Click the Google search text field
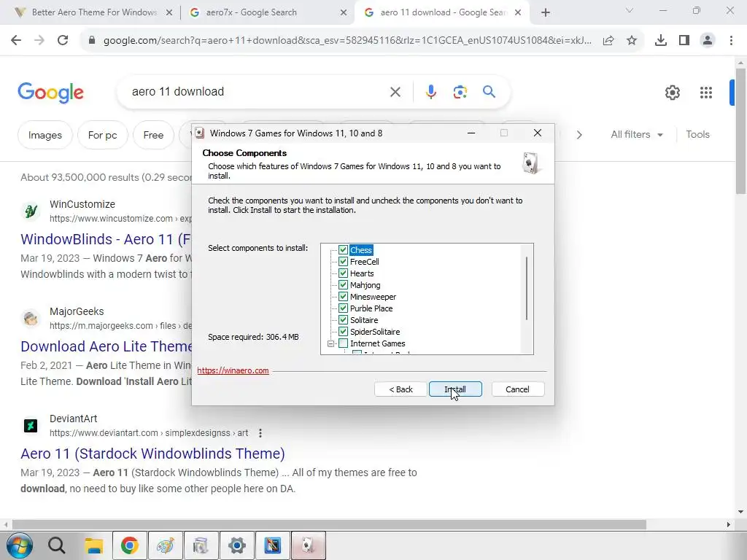Image resolution: width=747 pixels, height=560 pixels. pos(258,91)
